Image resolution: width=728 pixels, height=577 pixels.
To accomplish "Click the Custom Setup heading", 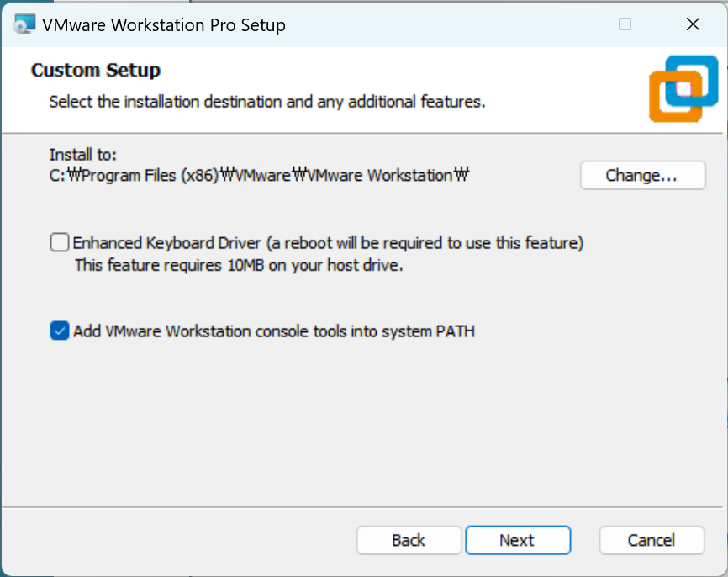I will tap(96, 70).
